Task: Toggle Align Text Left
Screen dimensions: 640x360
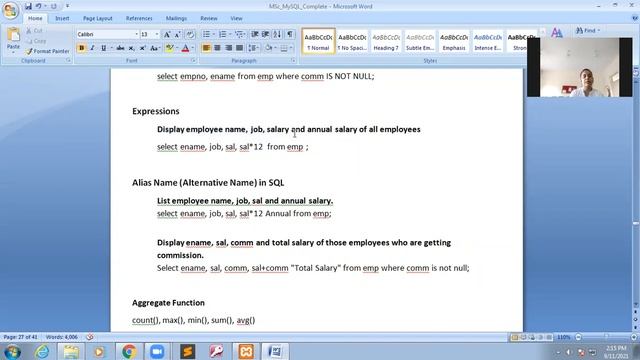Action: tap(206, 48)
